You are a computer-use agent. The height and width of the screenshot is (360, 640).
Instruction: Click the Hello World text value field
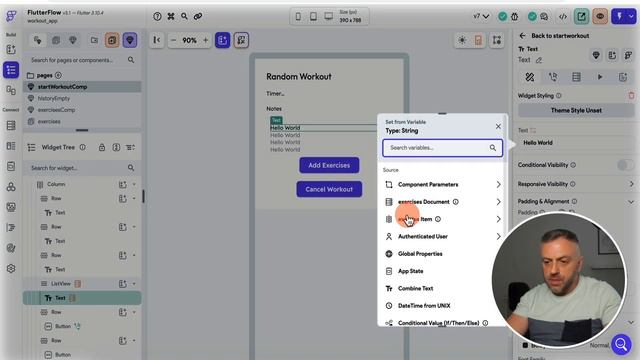coord(576,143)
